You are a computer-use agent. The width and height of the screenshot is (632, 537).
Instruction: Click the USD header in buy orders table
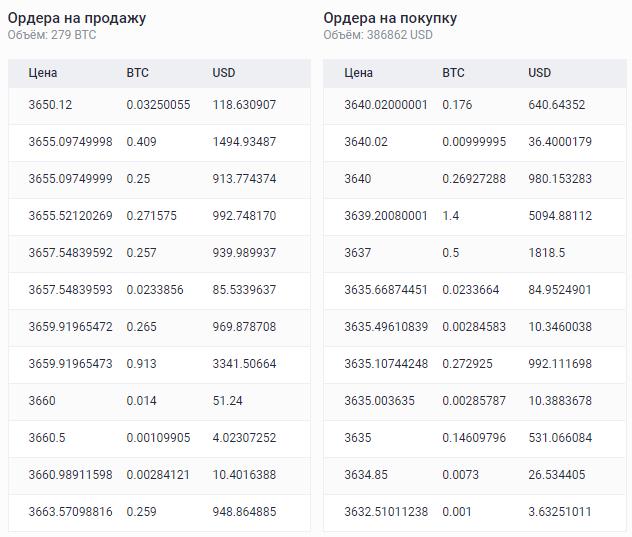coord(539,73)
